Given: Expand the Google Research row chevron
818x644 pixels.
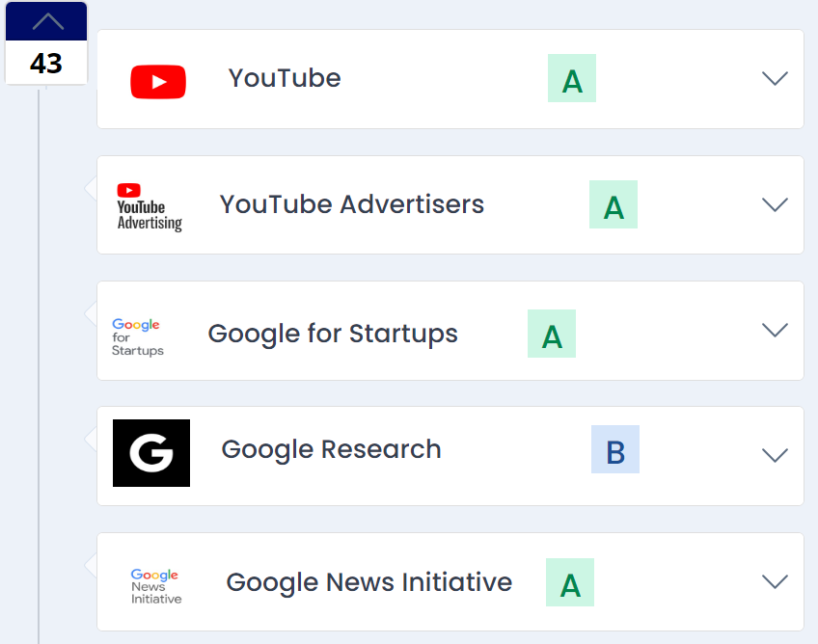Looking at the screenshot, I should click(x=775, y=455).
